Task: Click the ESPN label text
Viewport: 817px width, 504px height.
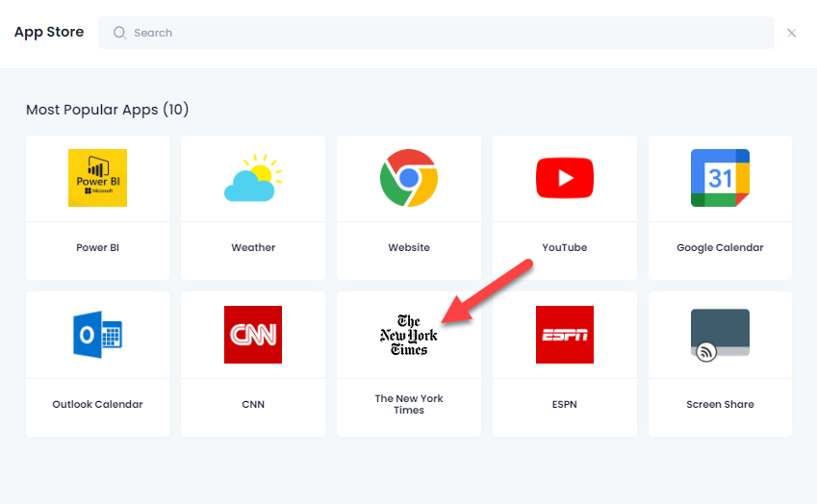Action: [x=565, y=404]
